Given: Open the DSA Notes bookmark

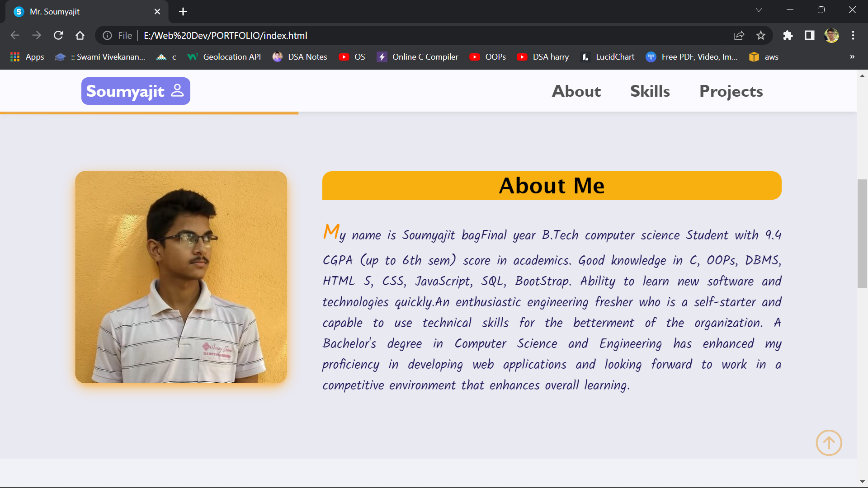Looking at the screenshot, I should pos(300,57).
